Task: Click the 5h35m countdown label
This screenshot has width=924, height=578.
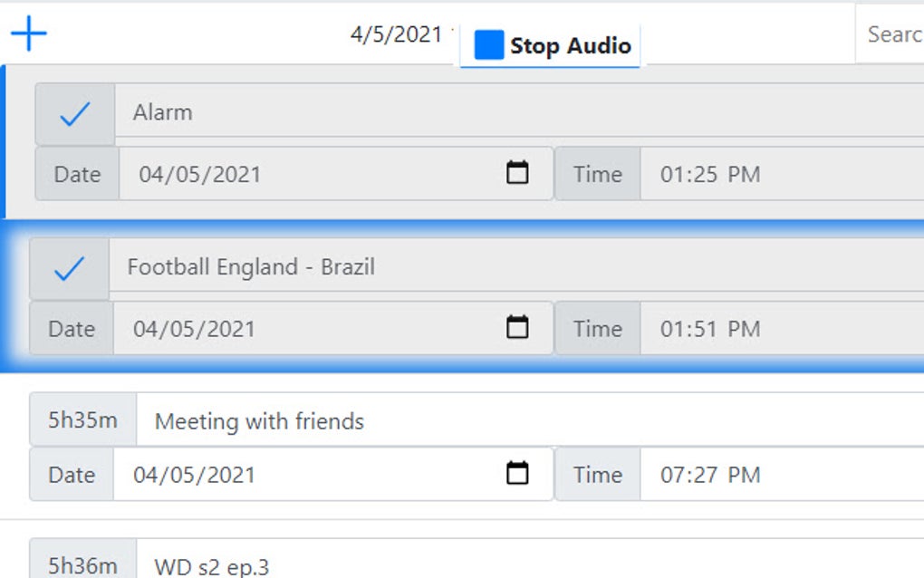Action: click(x=82, y=420)
